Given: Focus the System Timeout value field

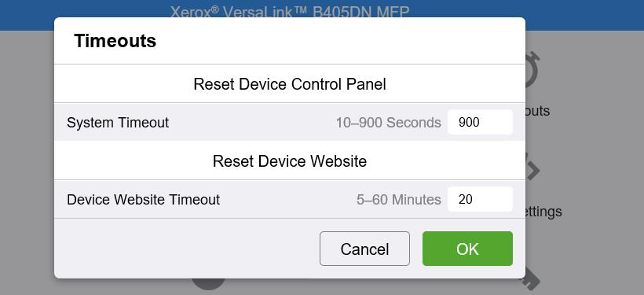Looking at the screenshot, I should tap(480, 122).
